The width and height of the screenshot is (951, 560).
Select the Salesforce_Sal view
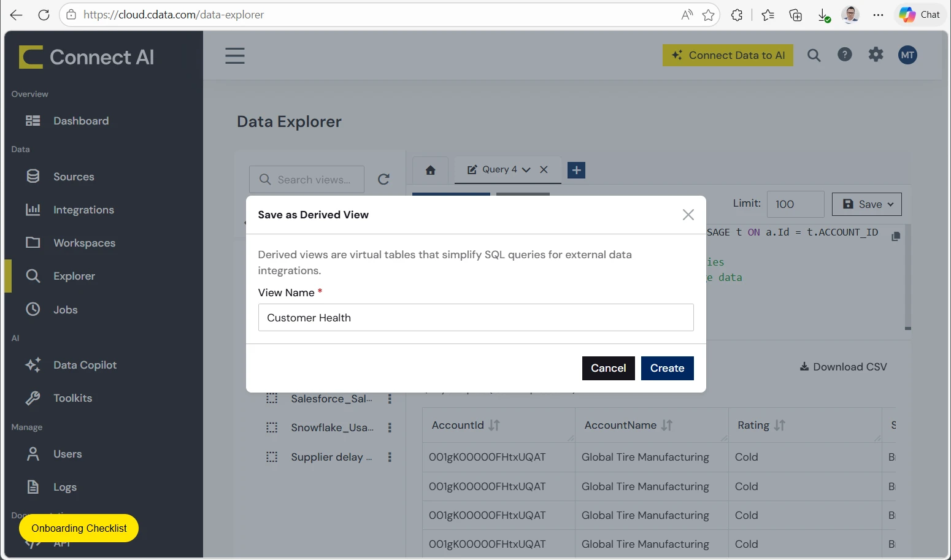[x=331, y=399]
